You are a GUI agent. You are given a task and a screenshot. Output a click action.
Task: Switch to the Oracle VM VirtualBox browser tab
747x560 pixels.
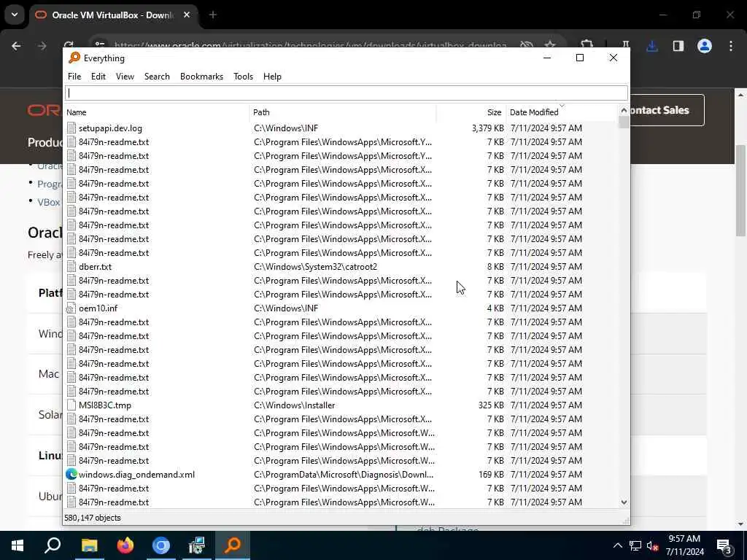pyautogui.click(x=112, y=15)
